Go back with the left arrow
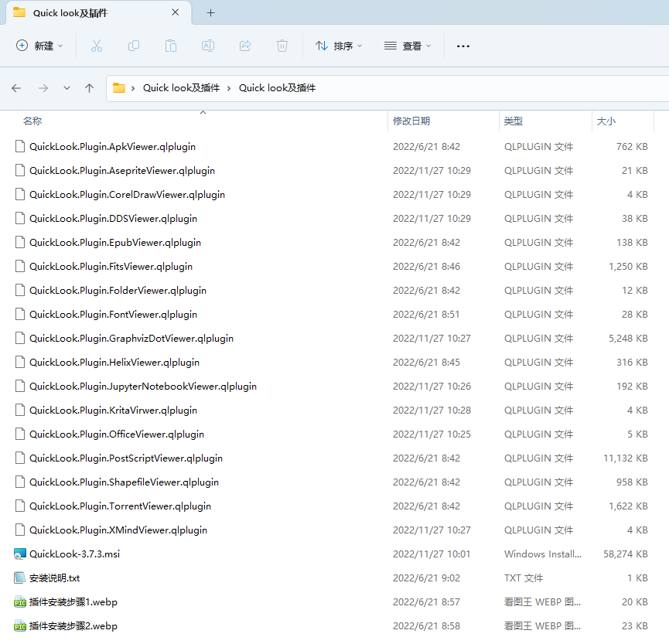This screenshot has width=669, height=644. tap(16, 88)
